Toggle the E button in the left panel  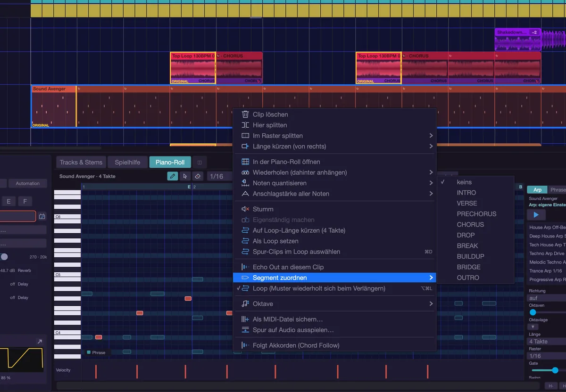click(8, 201)
